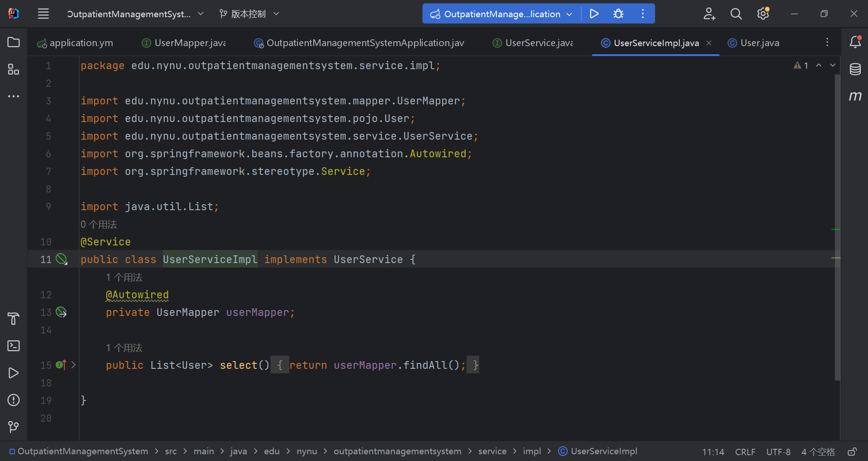Open the Notifications bell panel
The height and width of the screenshot is (461, 868).
pyautogui.click(x=855, y=42)
